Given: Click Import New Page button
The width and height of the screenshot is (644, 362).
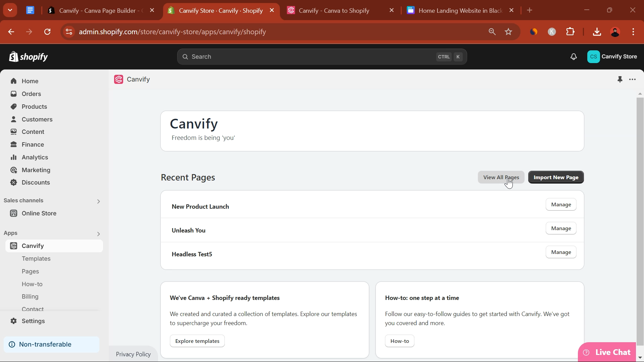Looking at the screenshot, I should pyautogui.click(x=556, y=177).
